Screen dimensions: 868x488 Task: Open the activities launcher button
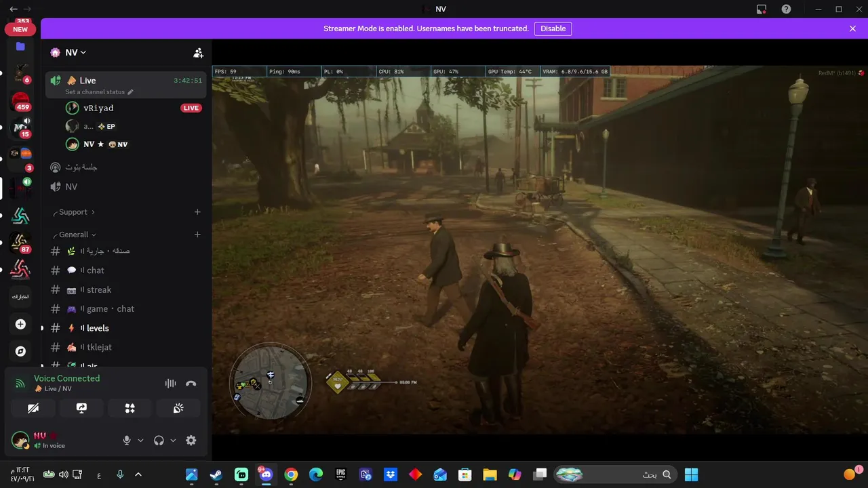coord(130,408)
